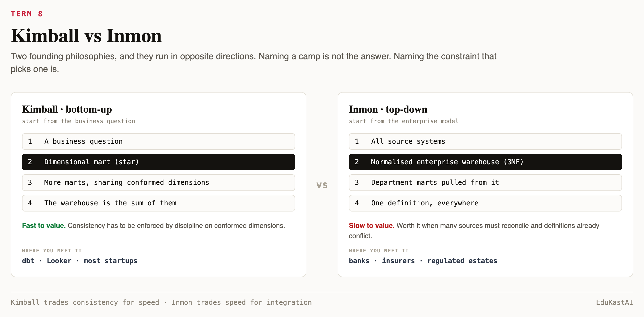Click 'The warehouse is the sum of them' row

[159, 203]
